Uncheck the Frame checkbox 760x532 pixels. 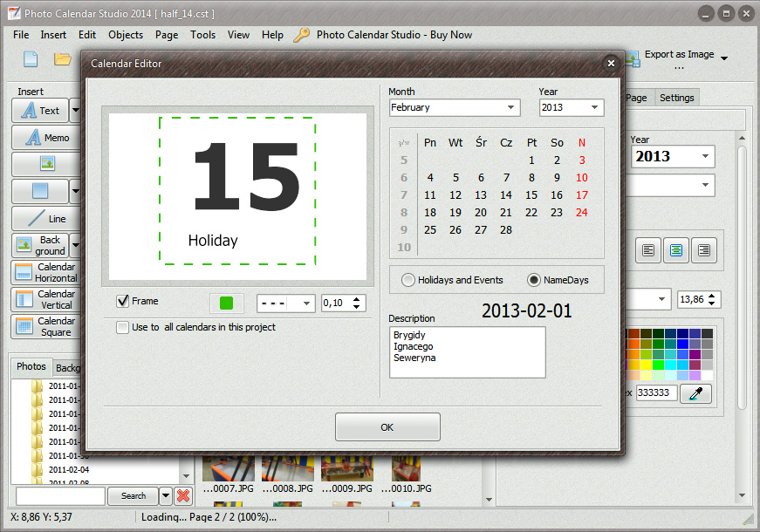(x=123, y=302)
